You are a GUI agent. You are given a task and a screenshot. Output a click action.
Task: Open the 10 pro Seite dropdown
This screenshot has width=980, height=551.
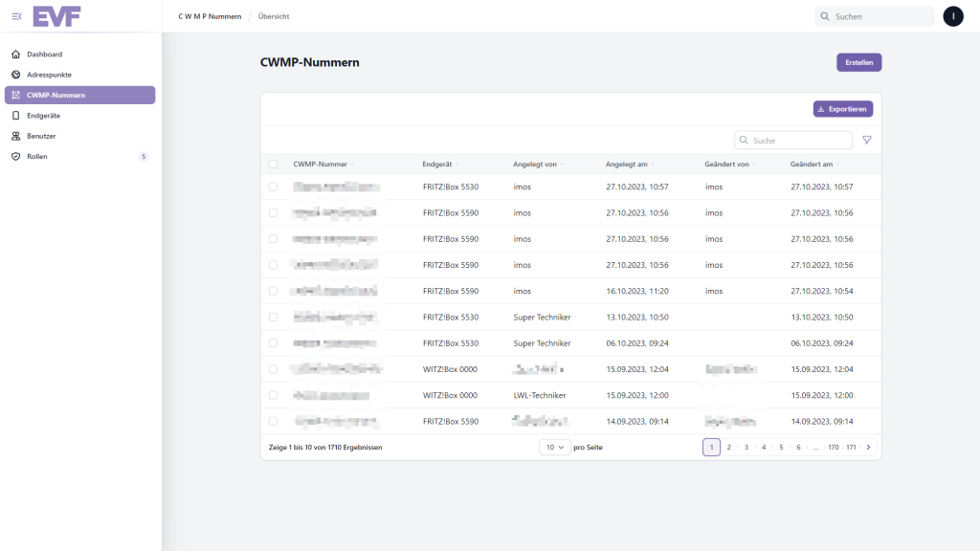coord(555,448)
